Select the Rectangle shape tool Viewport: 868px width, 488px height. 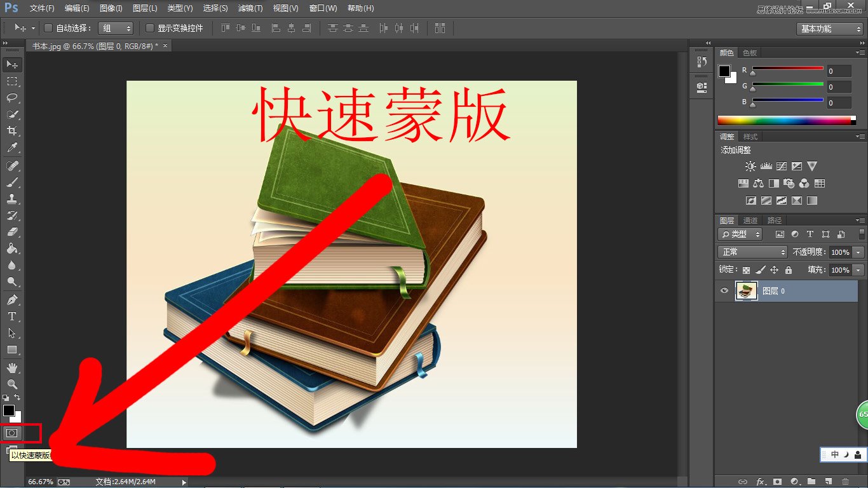(x=12, y=349)
